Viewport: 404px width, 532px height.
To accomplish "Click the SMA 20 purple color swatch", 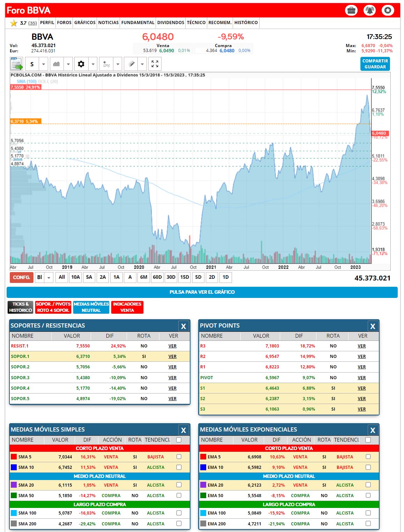I will point(14,485).
